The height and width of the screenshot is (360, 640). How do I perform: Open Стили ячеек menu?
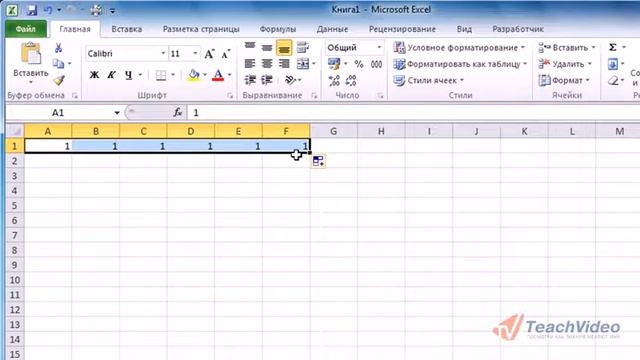(x=429, y=80)
